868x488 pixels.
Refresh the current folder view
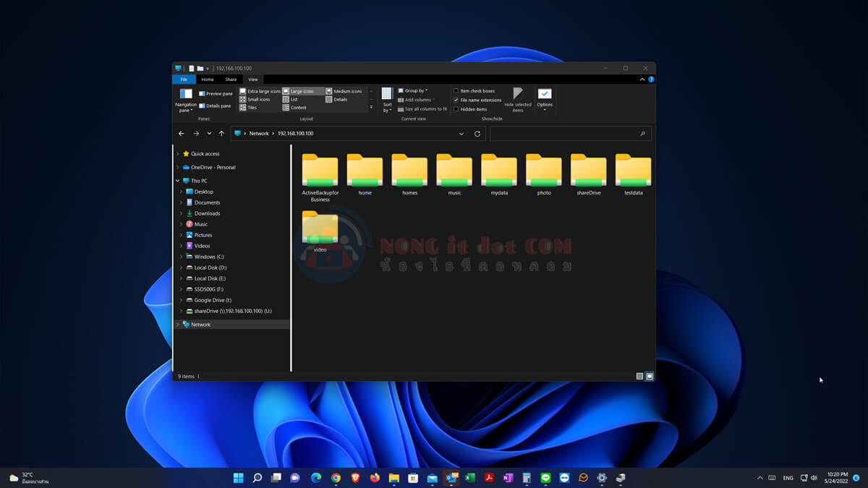click(x=477, y=133)
